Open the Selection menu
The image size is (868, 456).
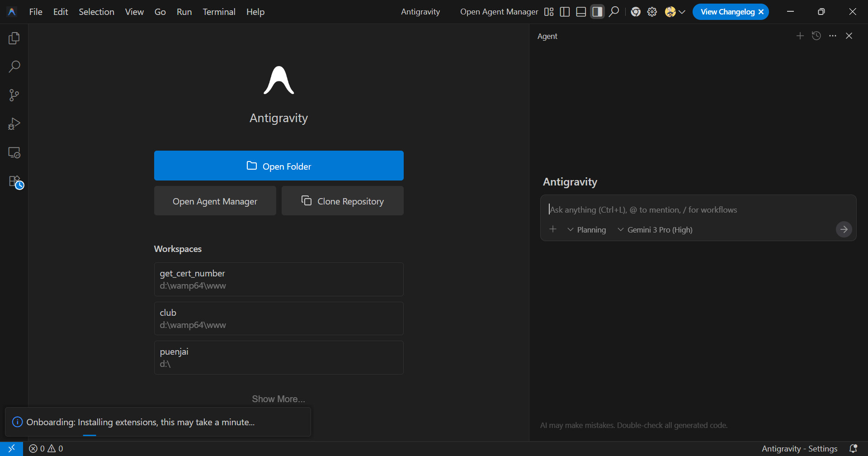click(96, 12)
